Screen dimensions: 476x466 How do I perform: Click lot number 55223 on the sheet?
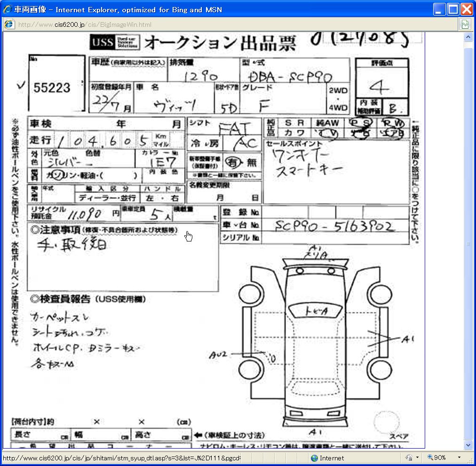(52, 88)
